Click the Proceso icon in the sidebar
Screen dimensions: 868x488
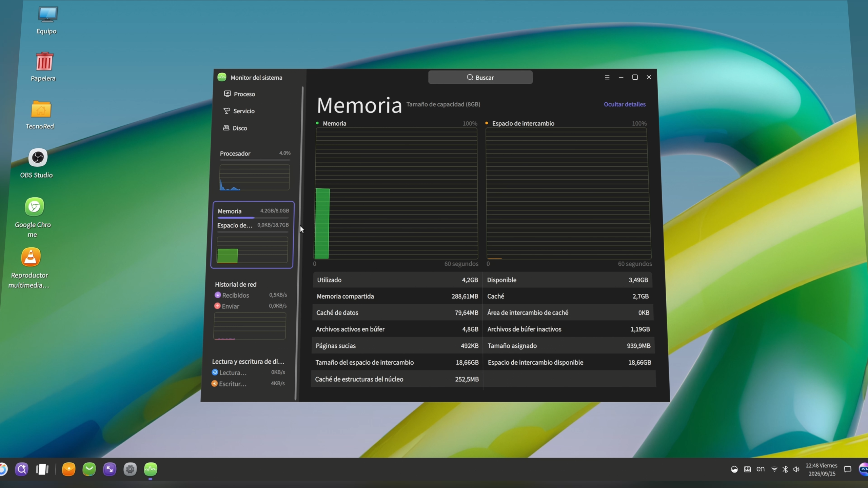pos(227,94)
